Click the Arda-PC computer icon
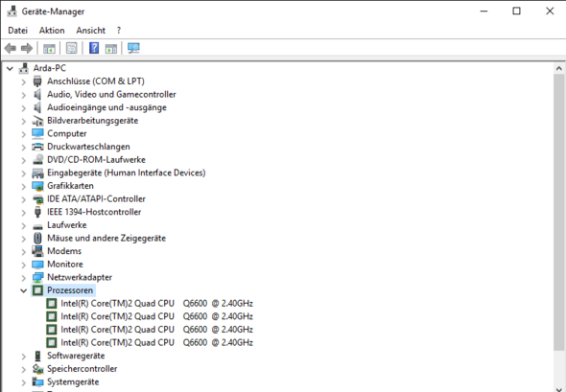This screenshot has height=392, width=566. tap(24, 68)
